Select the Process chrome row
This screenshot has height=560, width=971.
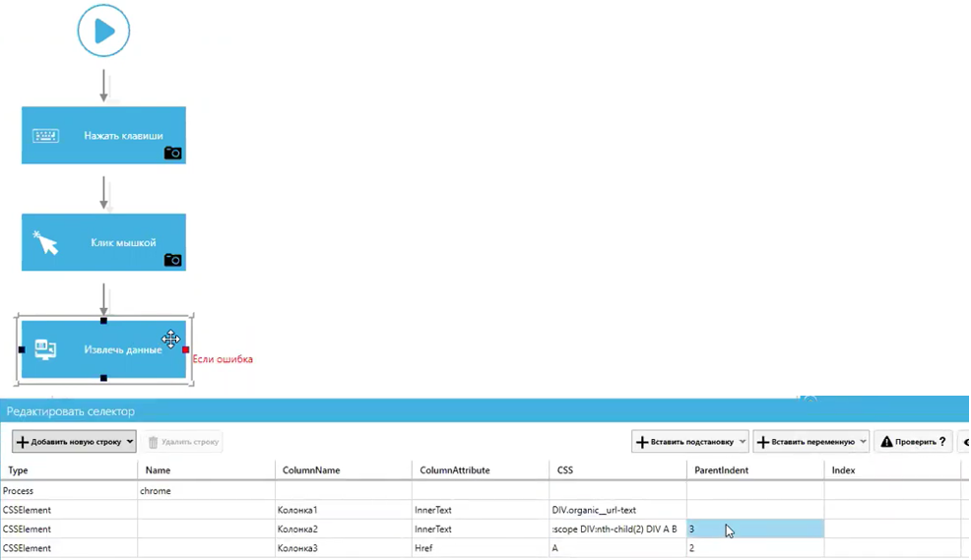(x=69, y=490)
